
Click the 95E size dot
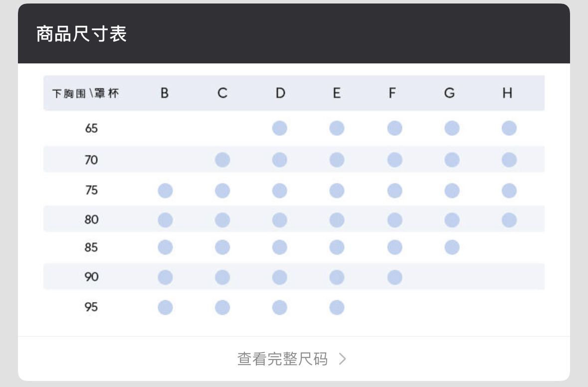(x=337, y=308)
